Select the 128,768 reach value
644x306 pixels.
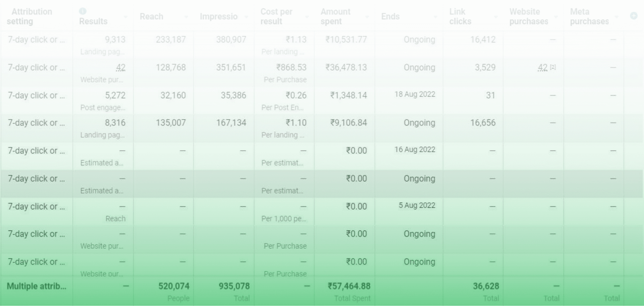(x=171, y=68)
